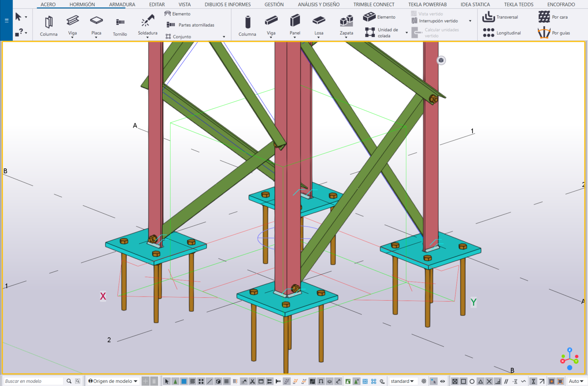Select the concrete Columna tool

click(x=248, y=26)
